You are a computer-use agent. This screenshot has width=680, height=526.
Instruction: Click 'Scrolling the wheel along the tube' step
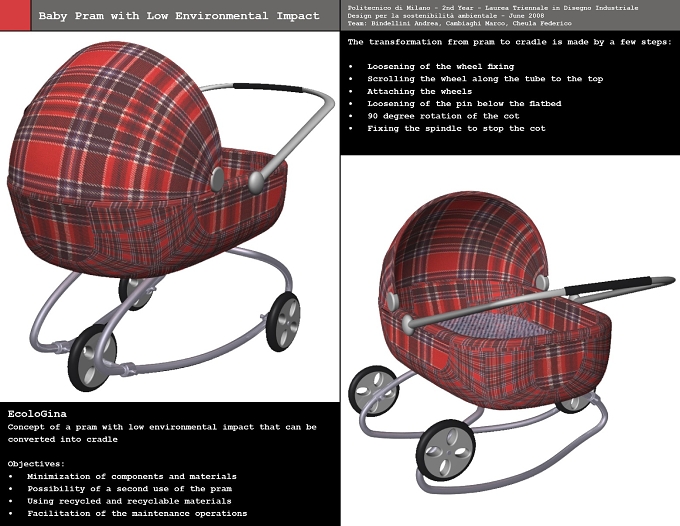tap(485, 79)
